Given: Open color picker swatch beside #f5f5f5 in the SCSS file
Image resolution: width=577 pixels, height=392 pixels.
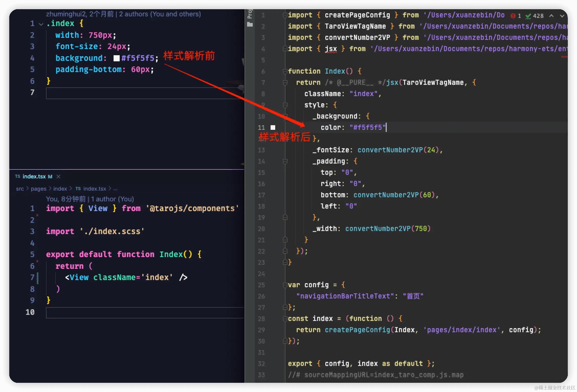Looking at the screenshot, I should pos(117,58).
